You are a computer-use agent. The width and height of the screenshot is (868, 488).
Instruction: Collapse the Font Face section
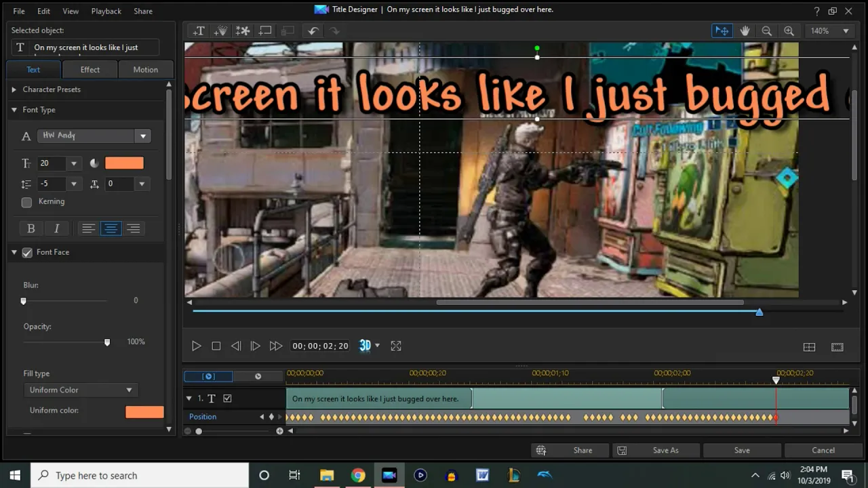pos(14,252)
